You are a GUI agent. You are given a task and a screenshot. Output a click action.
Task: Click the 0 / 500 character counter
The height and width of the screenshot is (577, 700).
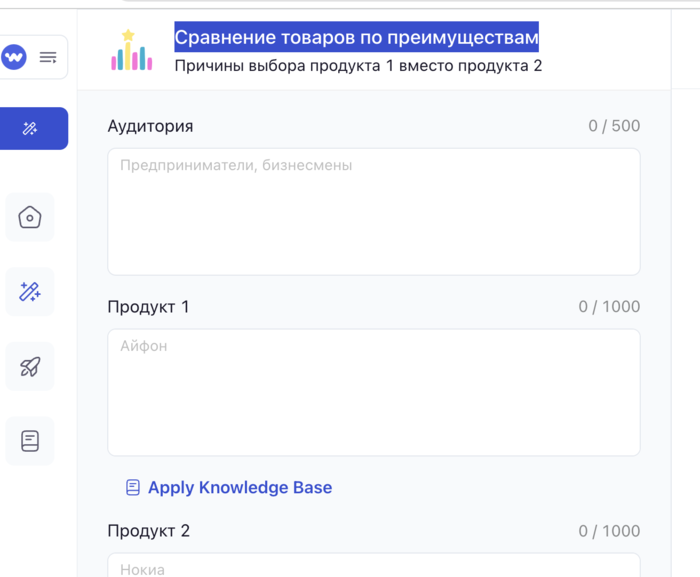[614, 126]
